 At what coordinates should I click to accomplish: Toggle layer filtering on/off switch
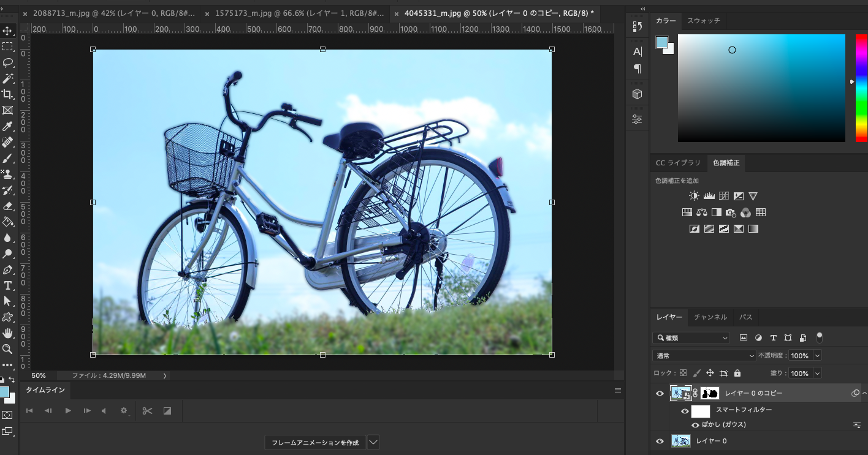pos(820,337)
